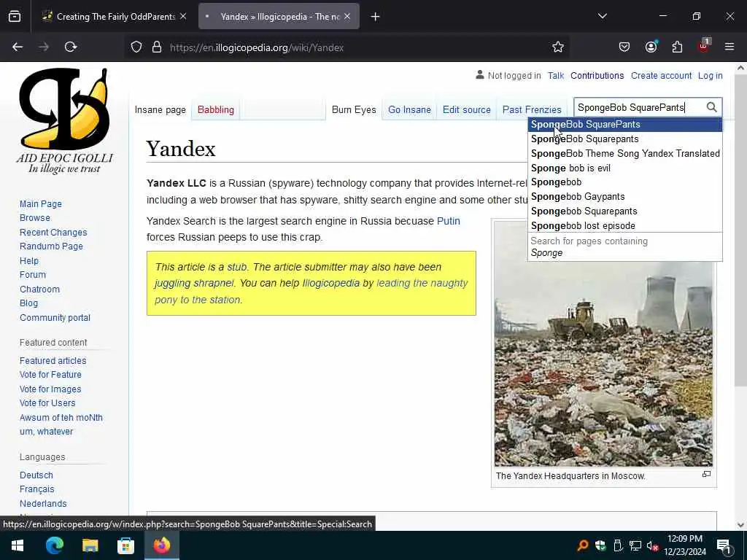The width and height of the screenshot is (747, 560).
Task: Click the muted volume tray icon
Action: [652, 546]
